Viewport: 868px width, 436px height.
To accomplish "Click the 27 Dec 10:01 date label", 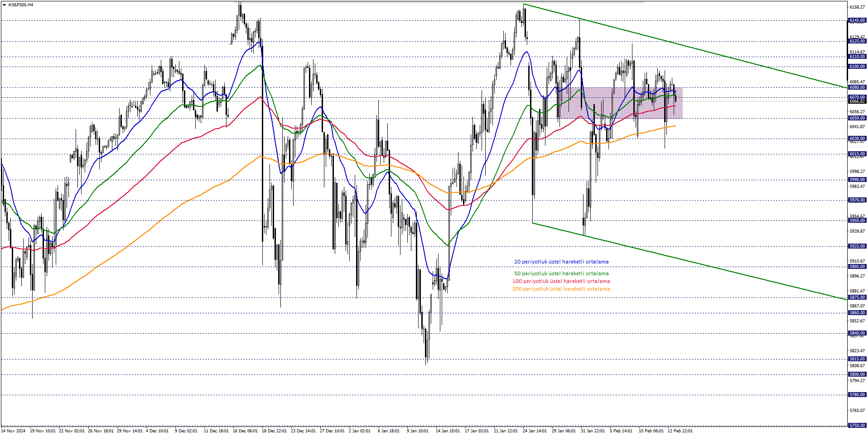I will pyautogui.click(x=333, y=431).
